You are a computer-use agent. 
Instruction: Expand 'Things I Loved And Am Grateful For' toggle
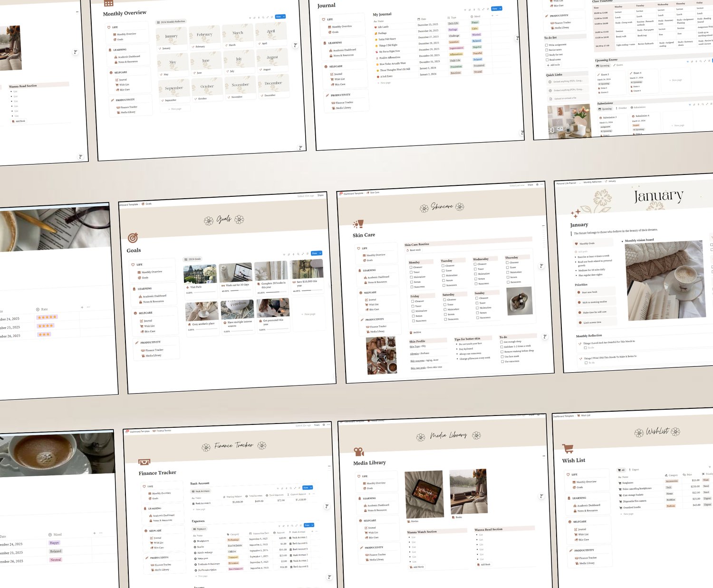tap(580, 344)
